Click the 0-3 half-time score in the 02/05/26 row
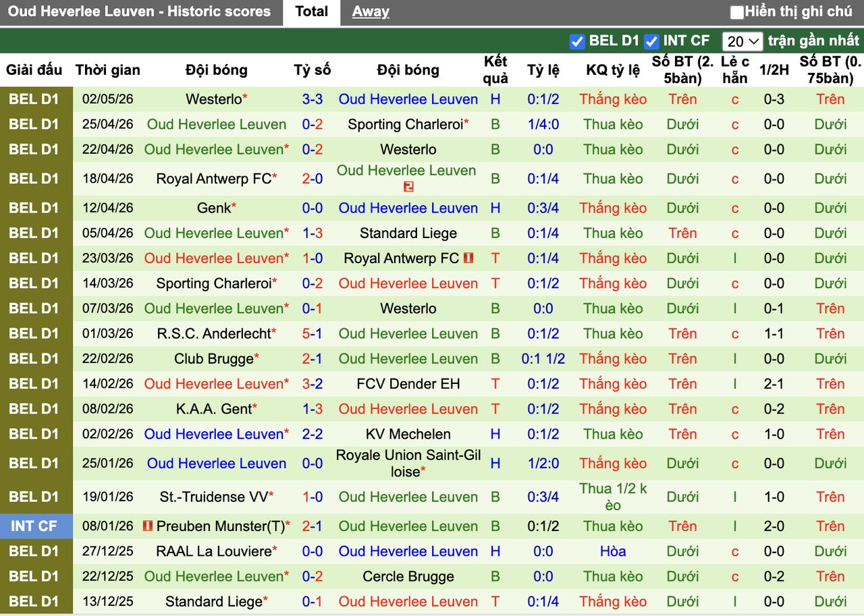Image resolution: width=864 pixels, height=616 pixels. [x=774, y=99]
